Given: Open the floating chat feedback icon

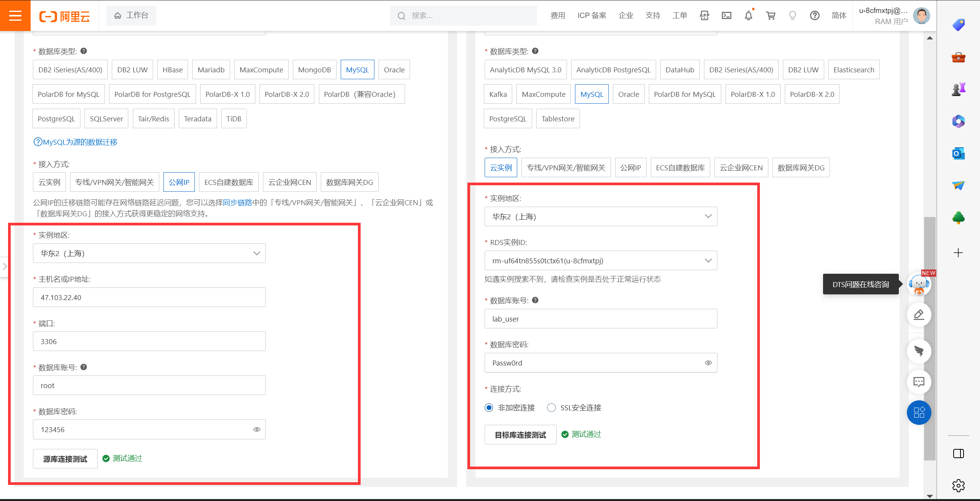Looking at the screenshot, I should [x=919, y=382].
